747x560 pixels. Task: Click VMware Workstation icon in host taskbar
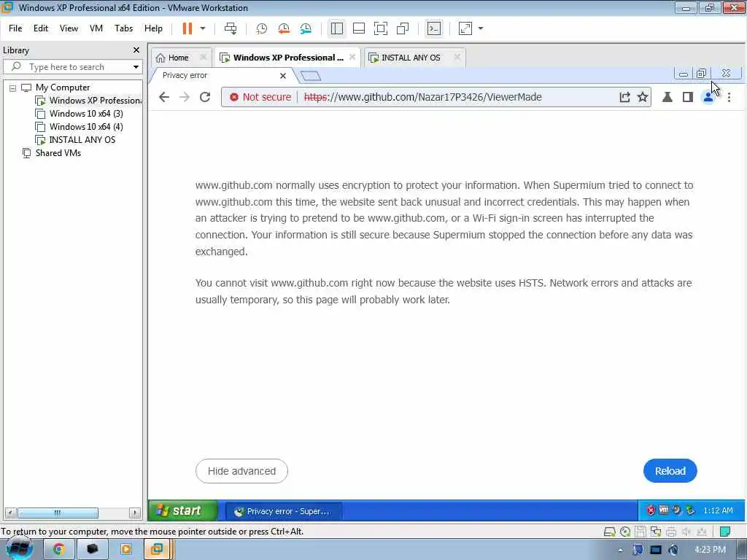(157, 549)
